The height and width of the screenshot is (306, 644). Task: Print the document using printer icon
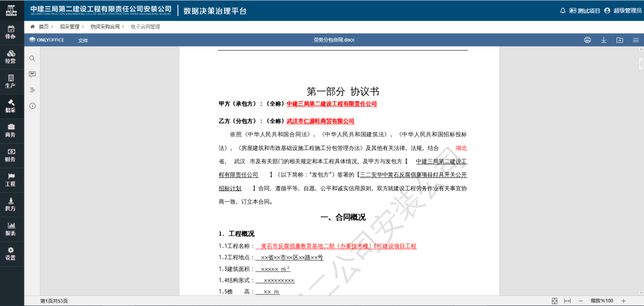point(587,40)
